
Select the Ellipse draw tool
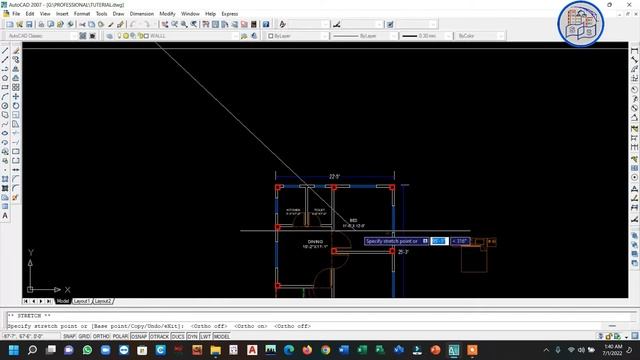click(x=5, y=133)
